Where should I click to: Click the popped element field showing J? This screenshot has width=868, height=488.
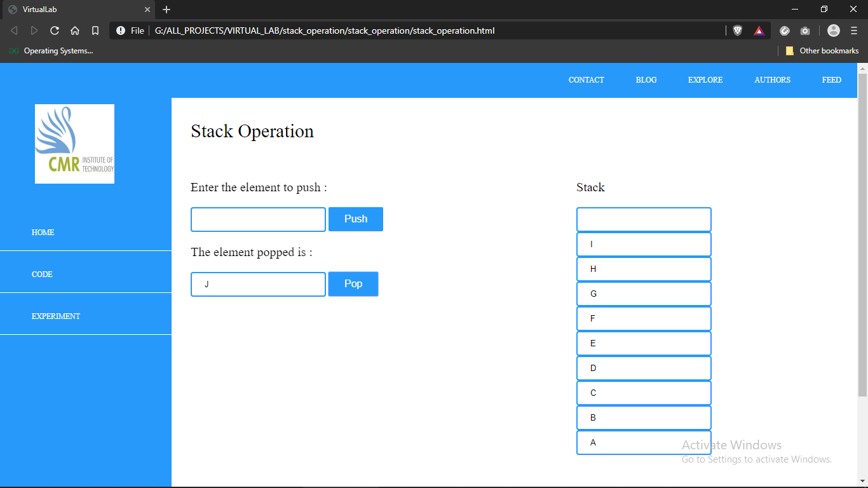click(258, 284)
